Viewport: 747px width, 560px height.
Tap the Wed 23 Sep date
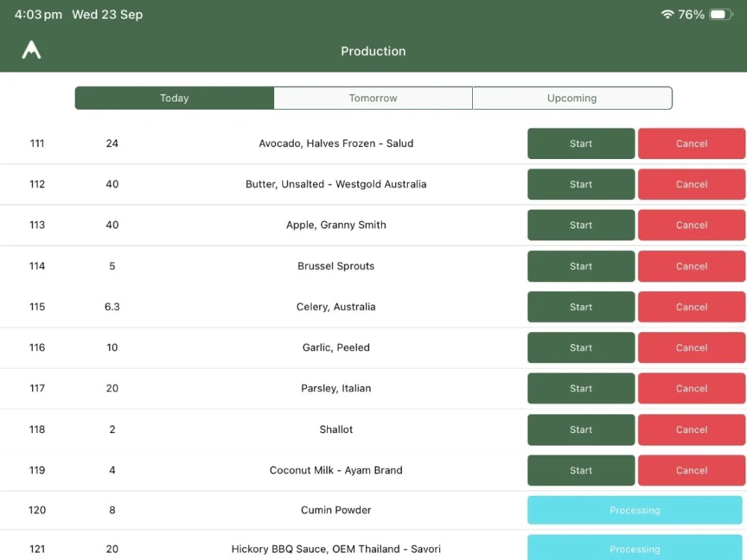pyautogui.click(x=107, y=15)
